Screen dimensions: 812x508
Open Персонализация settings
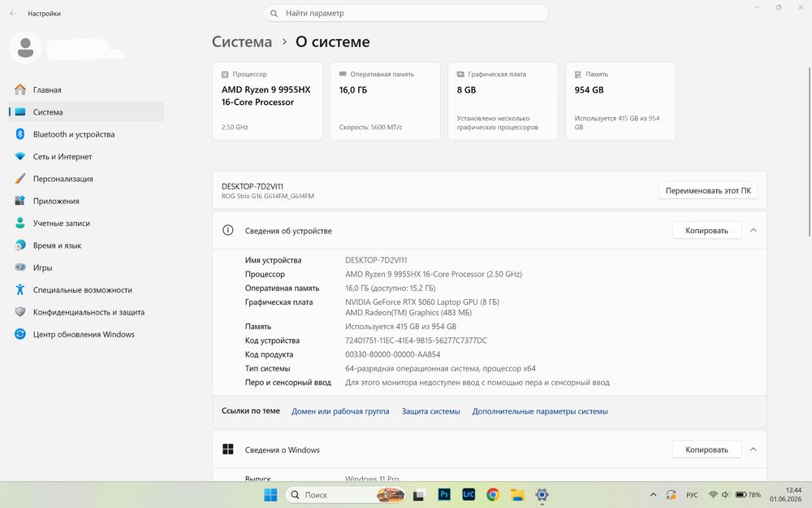[87, 179]
